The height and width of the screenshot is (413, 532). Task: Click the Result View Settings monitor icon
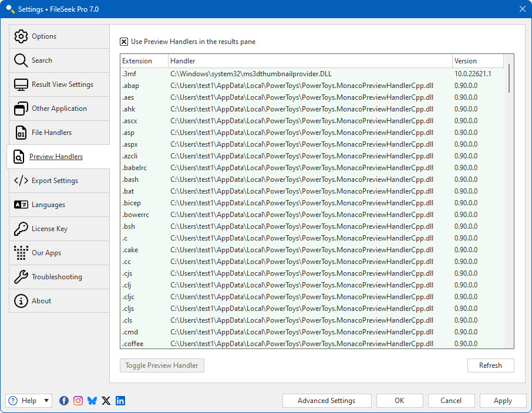pyautogui.click(x=21, y=84)
